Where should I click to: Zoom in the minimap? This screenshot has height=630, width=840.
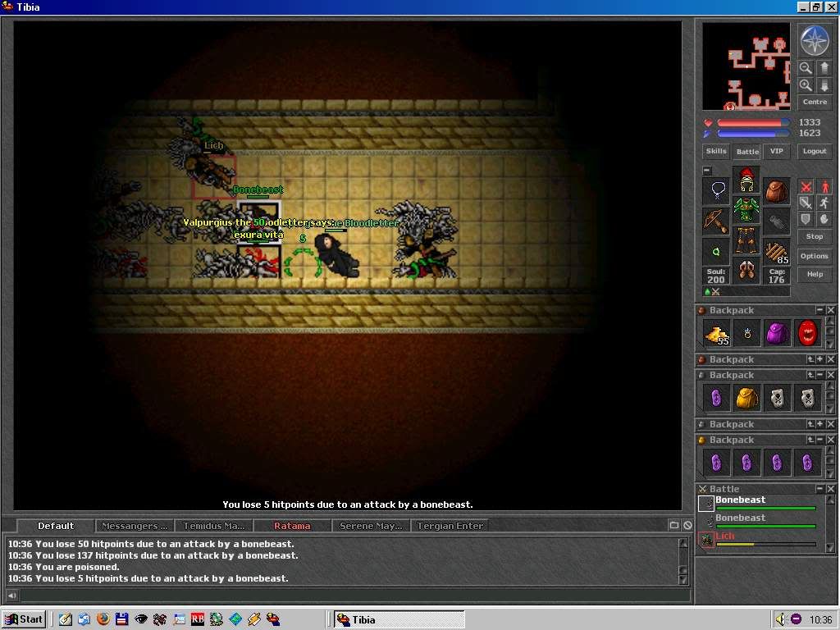point(806,85)
